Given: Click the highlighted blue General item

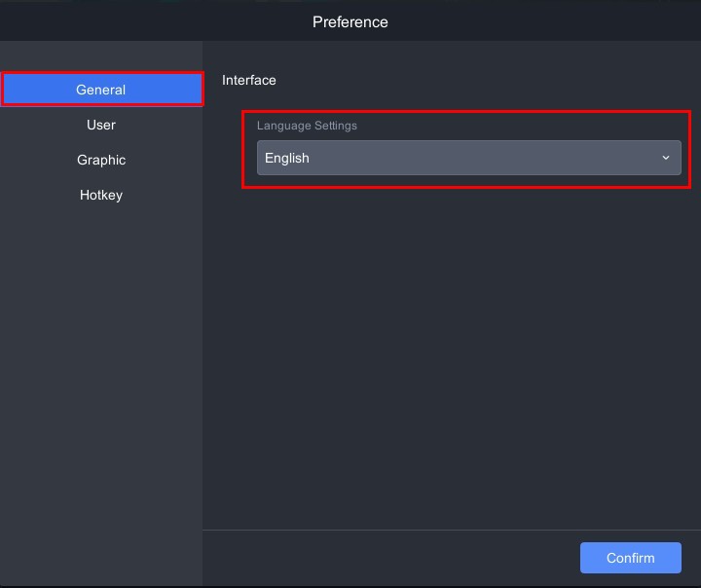Looking at the screenshot, I should [101, 90].
